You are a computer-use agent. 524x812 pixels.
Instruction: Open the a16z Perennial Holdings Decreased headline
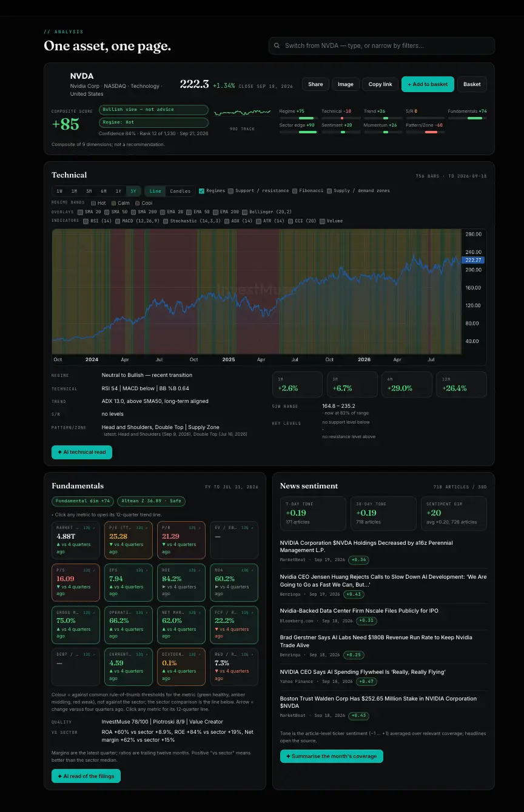(x=366, y=547)
